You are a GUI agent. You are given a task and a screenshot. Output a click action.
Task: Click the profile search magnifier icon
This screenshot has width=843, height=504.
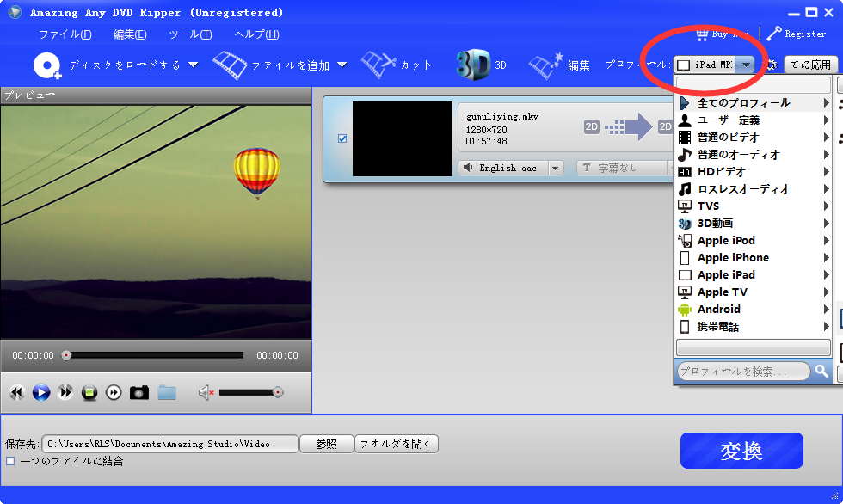tap(821, 371)
